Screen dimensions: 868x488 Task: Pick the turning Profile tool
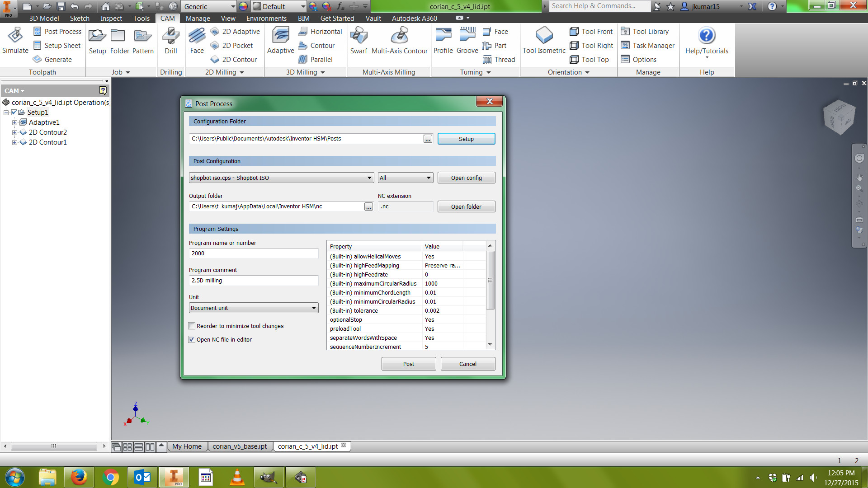tap(443, 41)
